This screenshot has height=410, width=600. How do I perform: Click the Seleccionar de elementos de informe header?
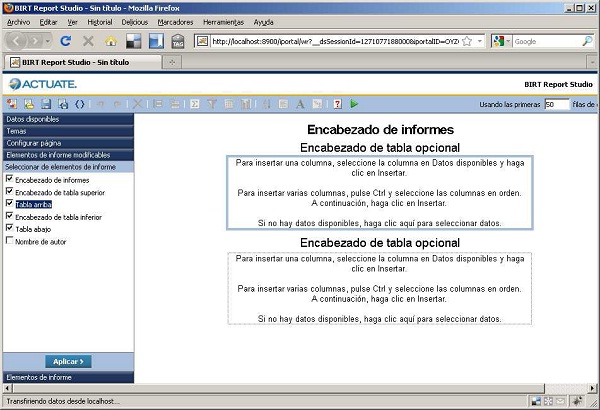tap(68, 167)
